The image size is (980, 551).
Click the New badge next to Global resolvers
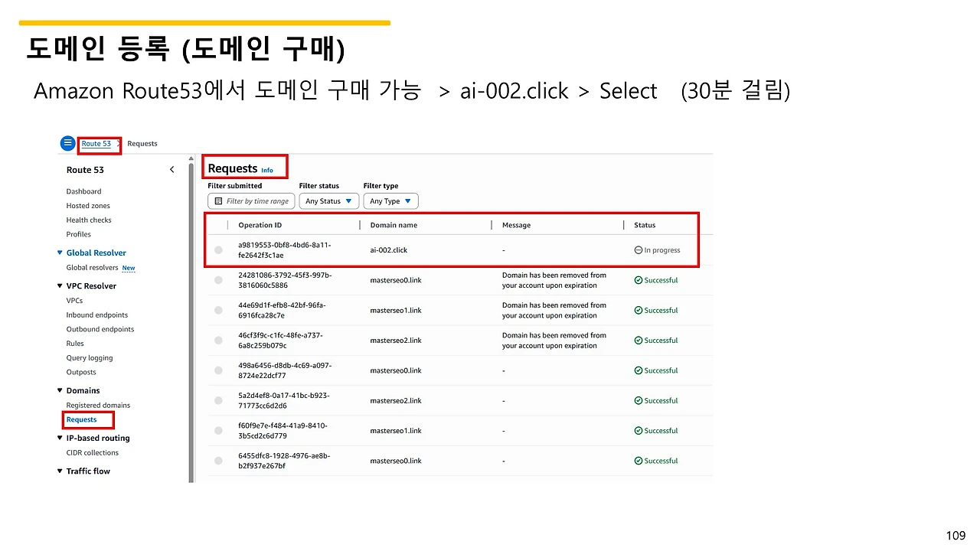[x=128, y=268]
